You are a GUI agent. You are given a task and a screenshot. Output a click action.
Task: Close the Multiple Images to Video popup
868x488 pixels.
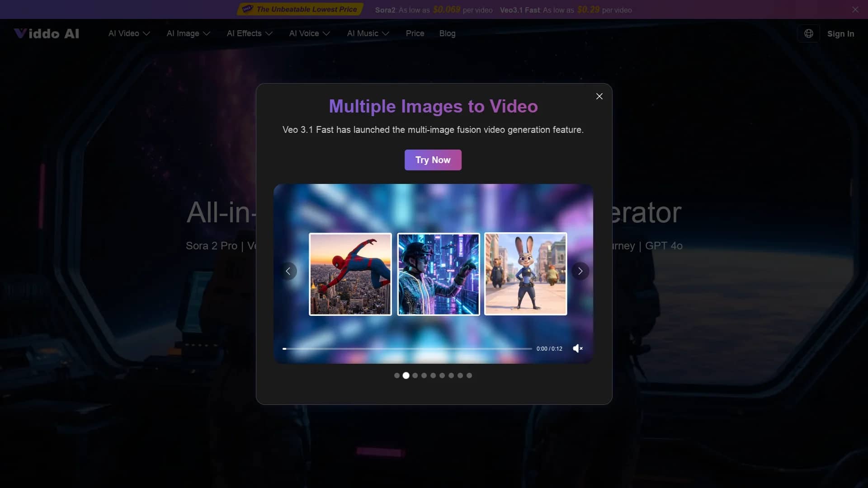tap(599, 96)
